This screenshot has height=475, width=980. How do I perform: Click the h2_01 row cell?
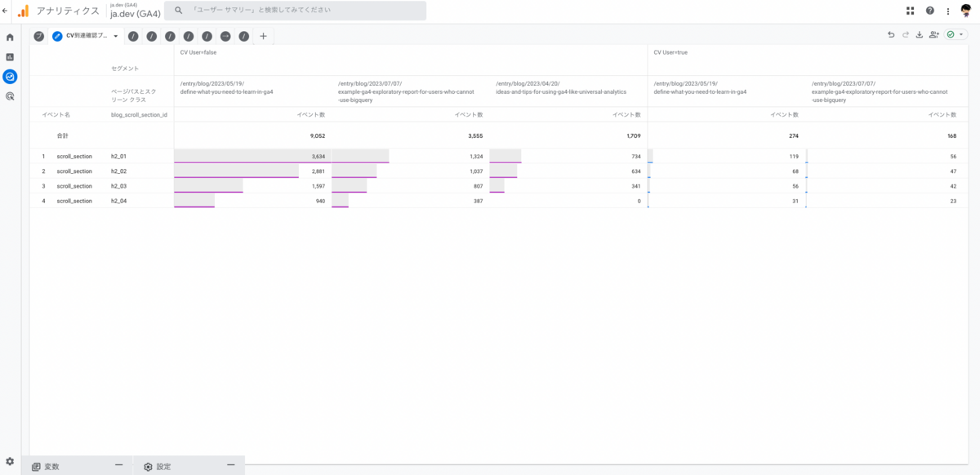[x=119, y=156]
